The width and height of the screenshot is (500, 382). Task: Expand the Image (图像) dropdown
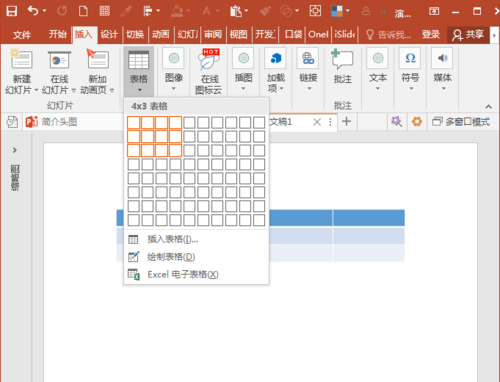click(174, 70)
